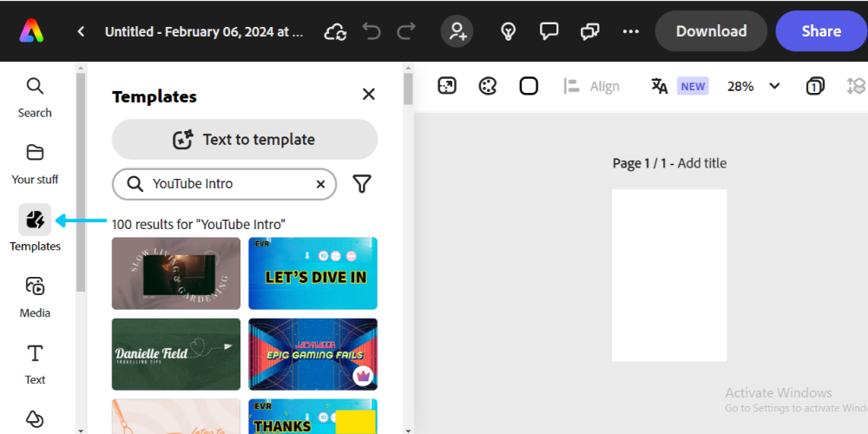
Task: Open the template filter funnel
Action: [362, 184]
